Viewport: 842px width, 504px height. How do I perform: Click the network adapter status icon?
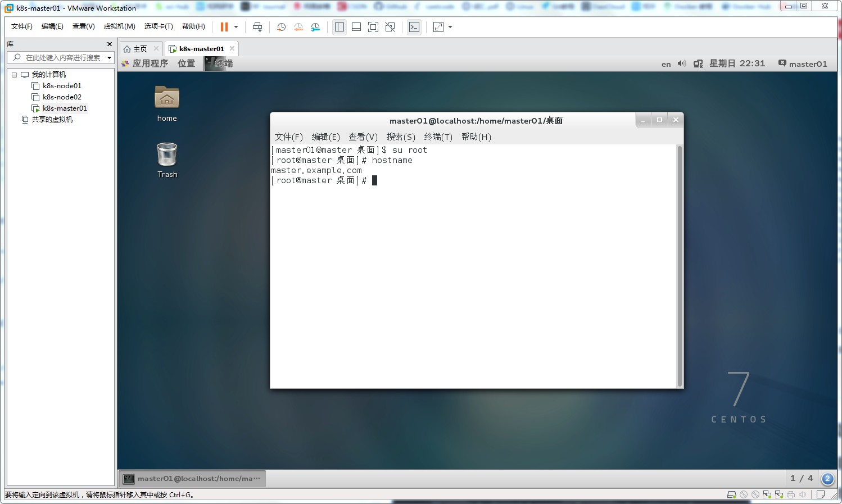767,494
